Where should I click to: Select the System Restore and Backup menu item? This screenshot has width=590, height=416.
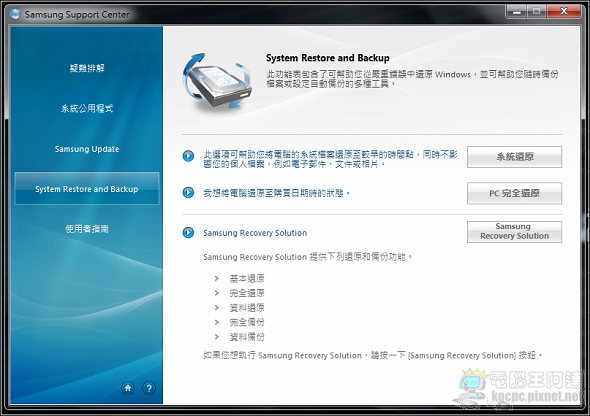click(x=87, y=188)
